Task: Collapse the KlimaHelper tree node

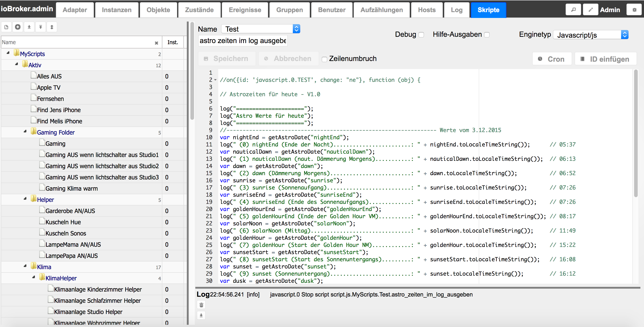Action: point(33,277)
